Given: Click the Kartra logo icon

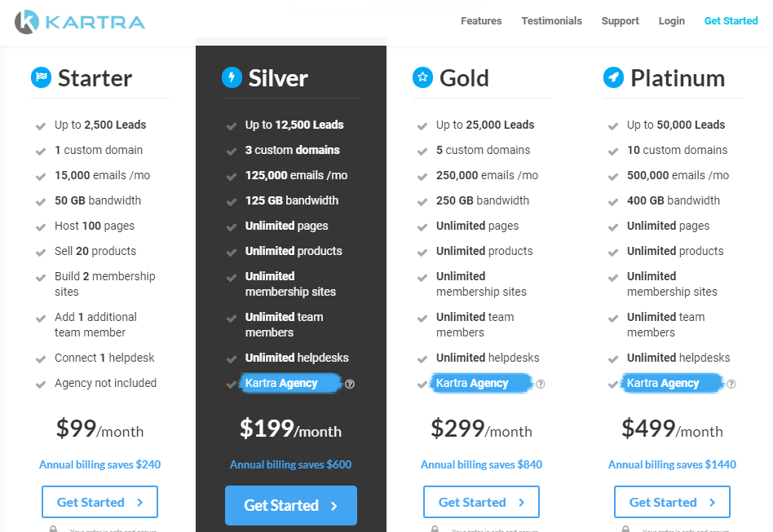Looking at the screenshot, I should click(27, 22).
